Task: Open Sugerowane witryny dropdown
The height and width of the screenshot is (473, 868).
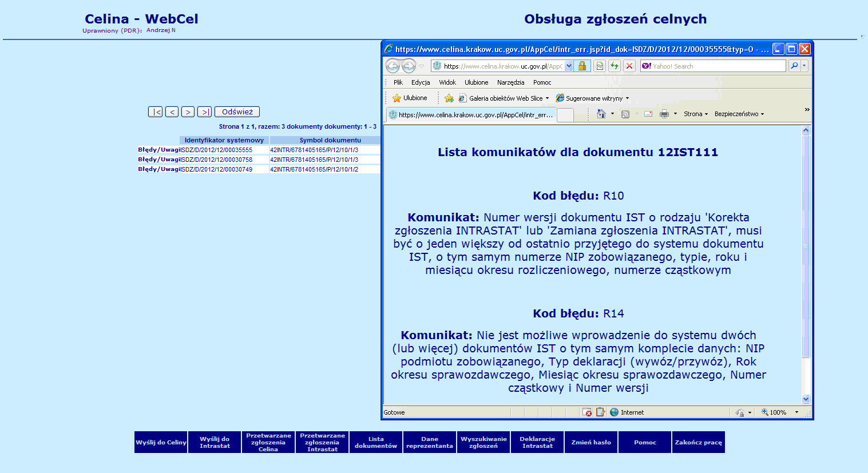Action: click(593, 98)
